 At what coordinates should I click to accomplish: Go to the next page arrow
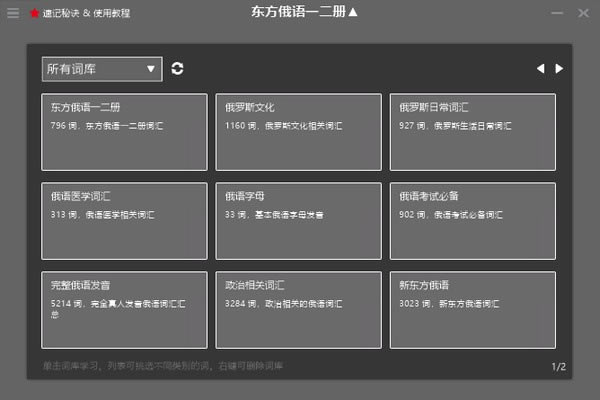[559, 69]
